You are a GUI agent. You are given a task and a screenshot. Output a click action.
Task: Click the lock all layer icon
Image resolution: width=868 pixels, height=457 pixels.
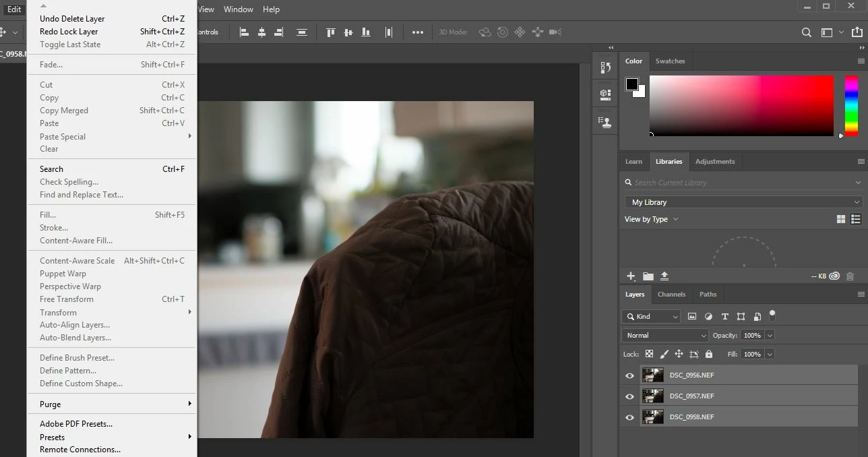708,354
